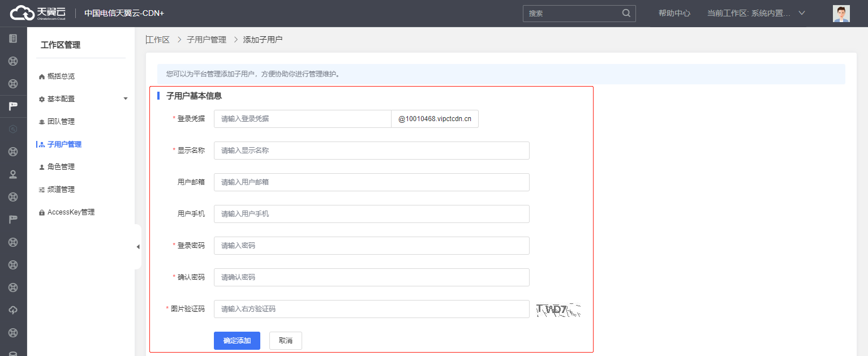Focus the top 搜索 search box

click(x=579, y=13)
